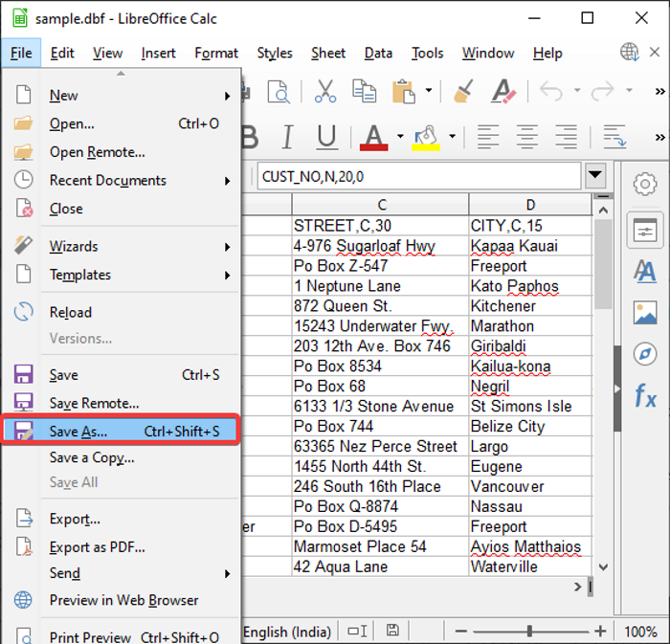This screenshot has width=670, height=644.
Task: Click the zoom in plus button
Action: [600, 632]
